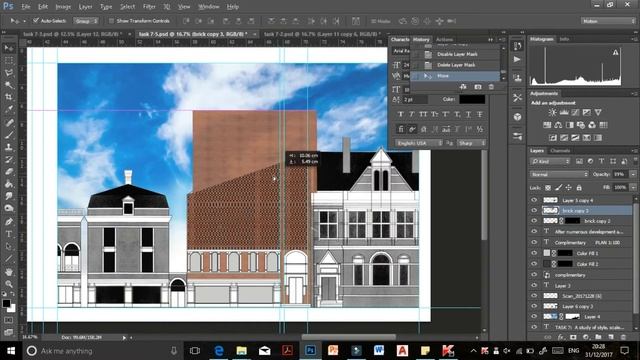Hide the Layer 5 copy 4 layer
Image resolution: width=640 pixels, height=360 pixels.
click(x=534, y=200)
